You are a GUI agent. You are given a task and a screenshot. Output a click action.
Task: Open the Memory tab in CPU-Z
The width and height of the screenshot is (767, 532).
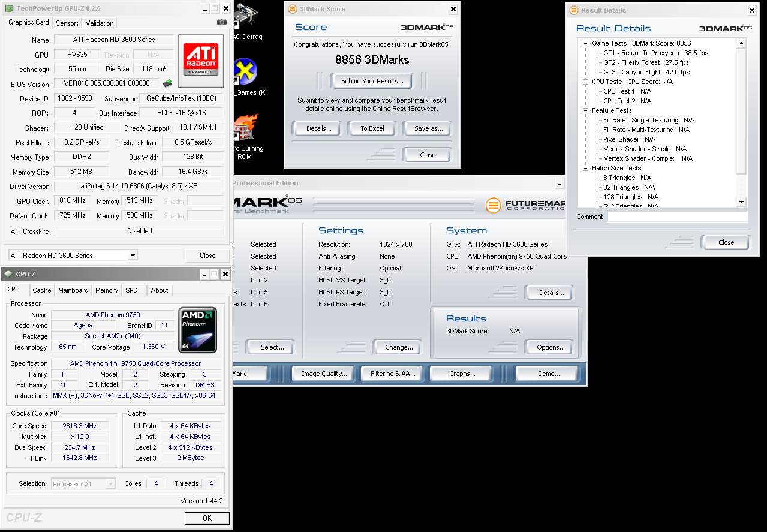pos(107,290)
